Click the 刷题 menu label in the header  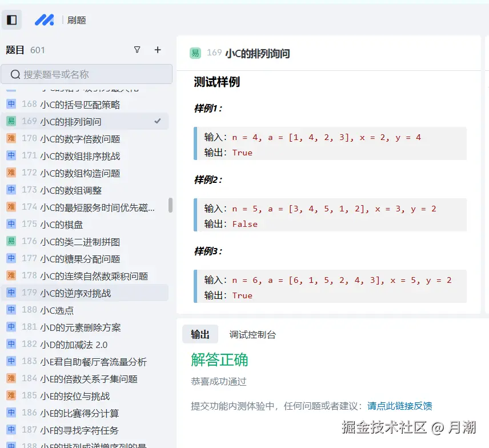(x=77, y=19)
